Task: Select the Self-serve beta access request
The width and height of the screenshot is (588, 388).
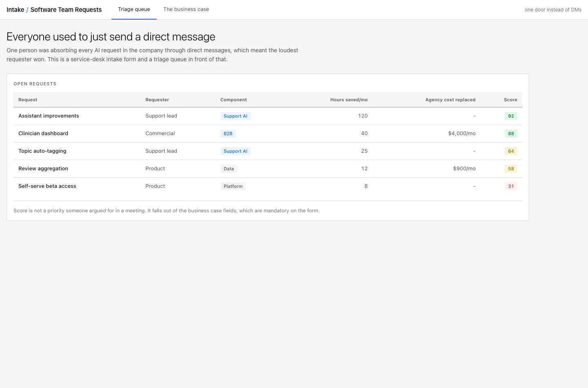Action: tap(47, 186)
